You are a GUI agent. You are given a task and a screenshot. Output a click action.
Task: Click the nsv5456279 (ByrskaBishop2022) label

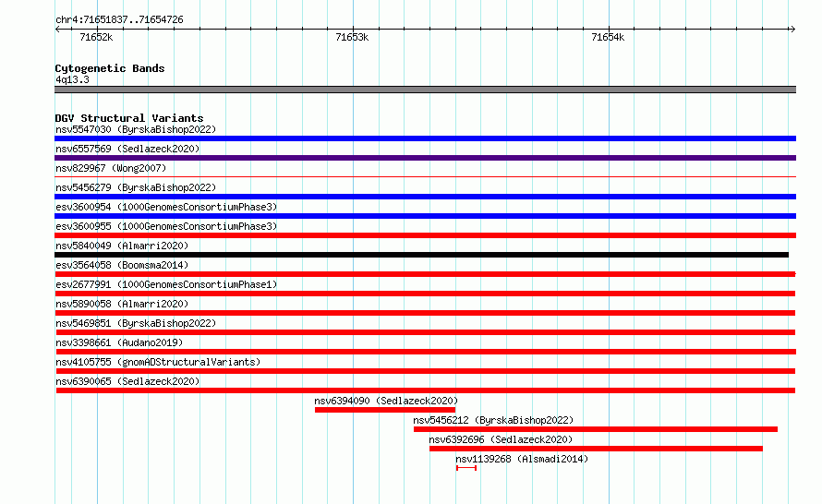136,187
